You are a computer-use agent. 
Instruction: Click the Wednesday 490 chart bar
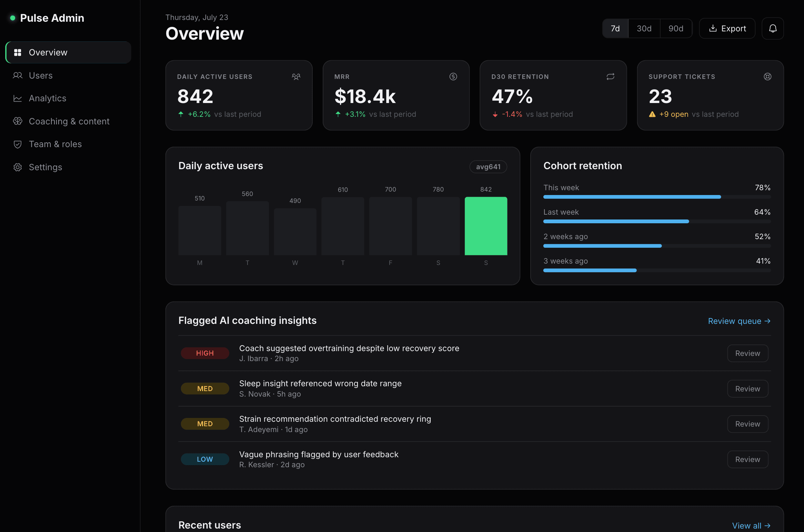coord(295,232)
